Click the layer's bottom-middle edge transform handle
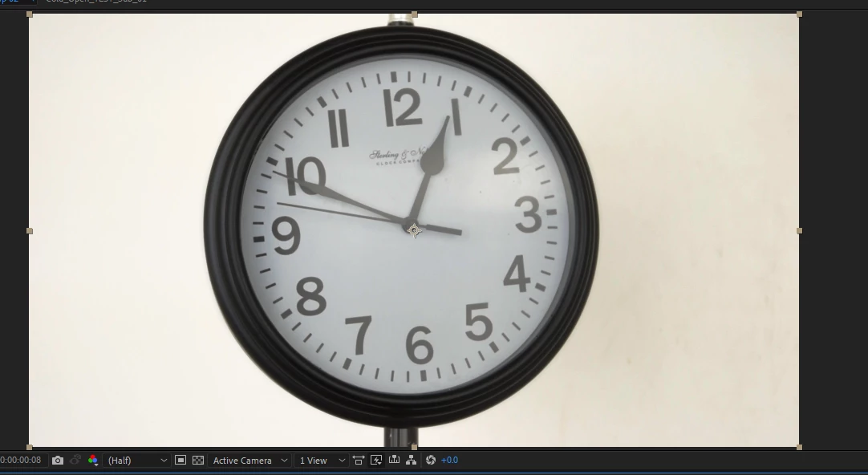Image resolution: width=868 pixels, height=475 pixels. tap(415, 447)
